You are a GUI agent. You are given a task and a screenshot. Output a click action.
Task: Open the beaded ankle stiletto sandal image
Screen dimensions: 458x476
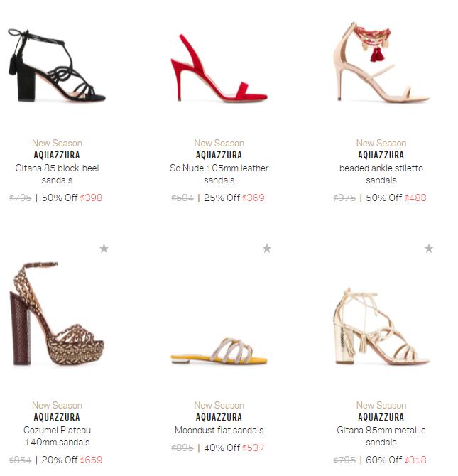click(x=381, y=62)
